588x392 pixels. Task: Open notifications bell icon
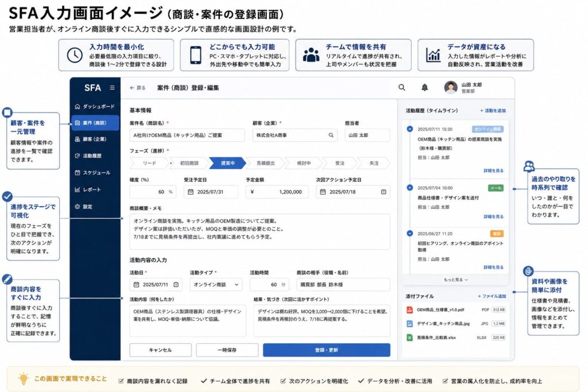(x=424, y=88)
